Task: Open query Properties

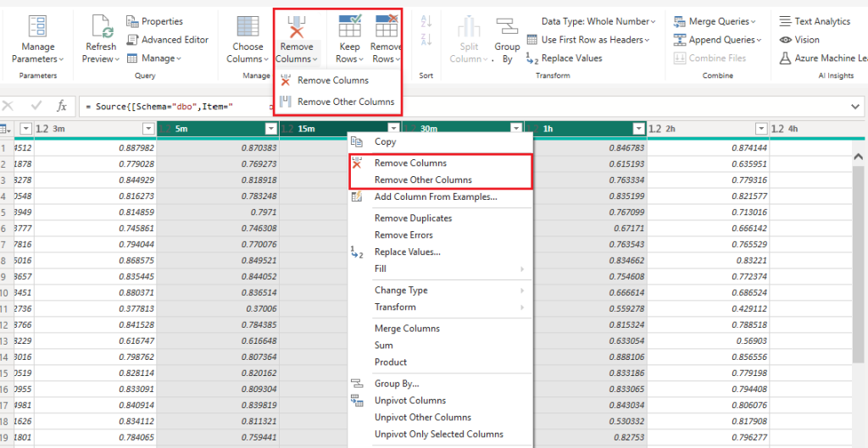Action: tap(154, 21)
